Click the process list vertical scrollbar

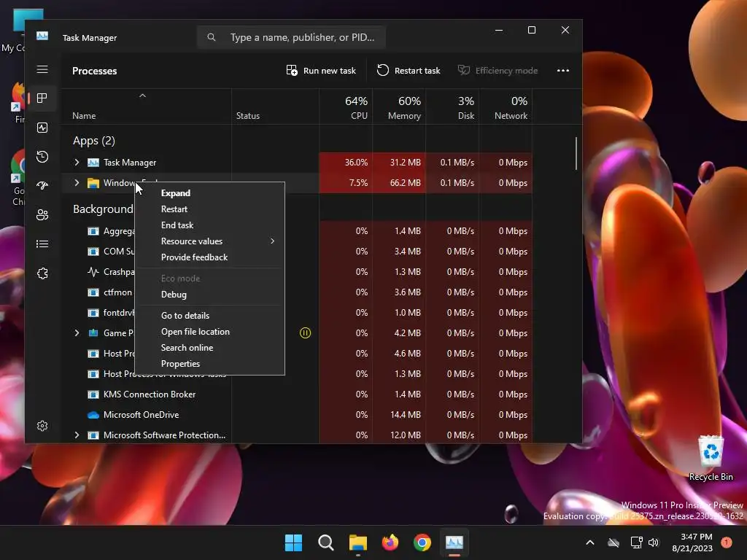pos(576,153)
